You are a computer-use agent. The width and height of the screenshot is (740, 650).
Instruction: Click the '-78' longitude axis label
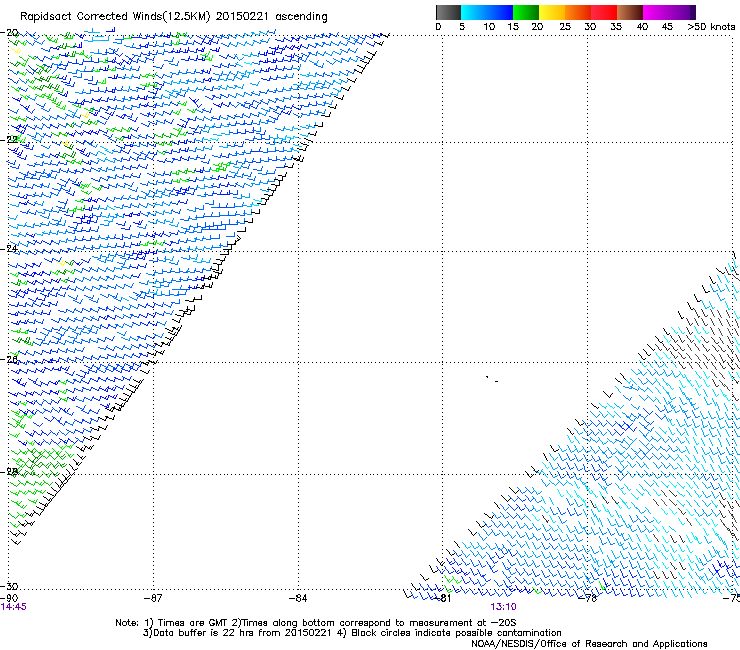(x=588, y=599)
